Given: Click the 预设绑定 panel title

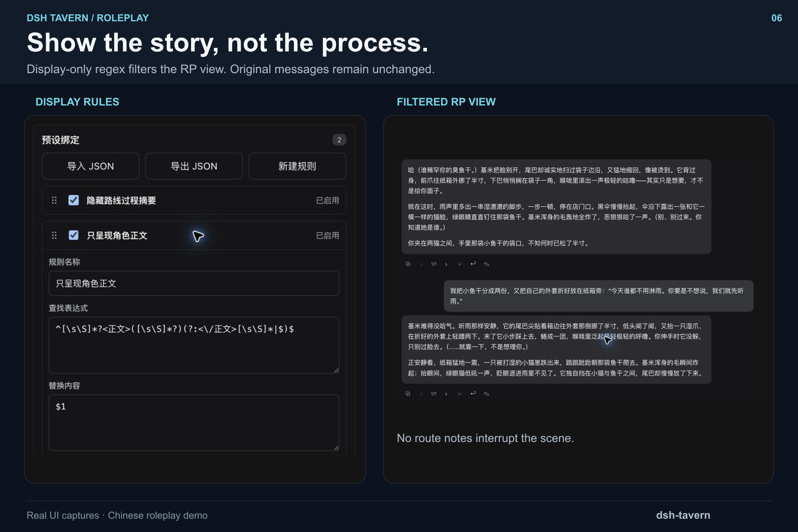Looking at the screenshot, I should pyautogui.click(x=60, y=140).
